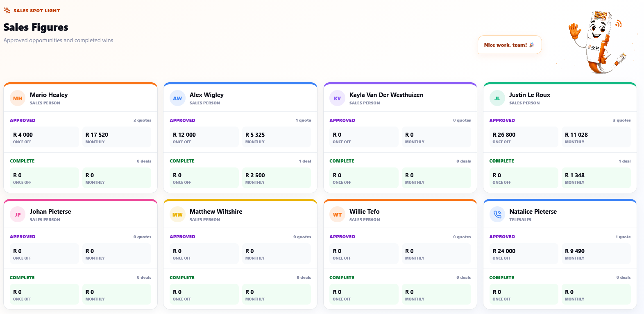Viewport: 644px width, 314px height.
Task: Select the WT avatar for Willie Tefo
Action: pos(337,215)
